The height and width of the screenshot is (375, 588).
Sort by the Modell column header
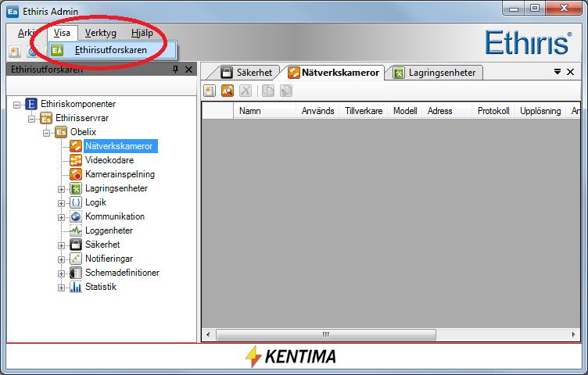405,111
